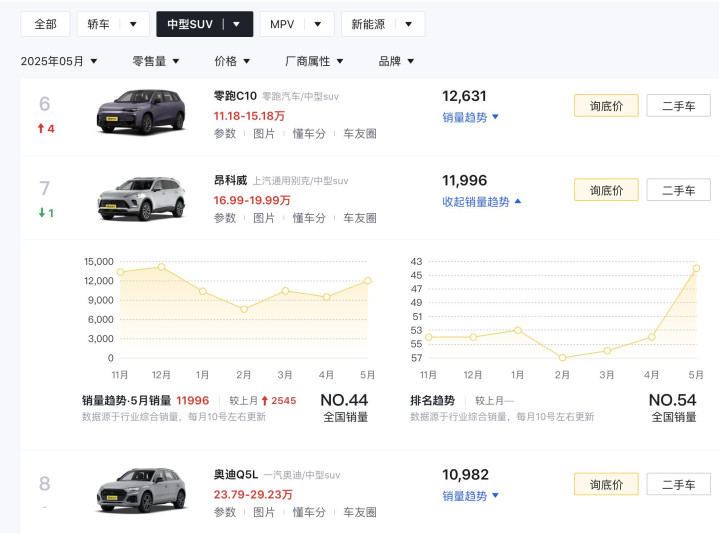719x533 pixels.
Task: Click the 2月 point on sales chart
Action: pyautogui.click(x=244, y=309)
